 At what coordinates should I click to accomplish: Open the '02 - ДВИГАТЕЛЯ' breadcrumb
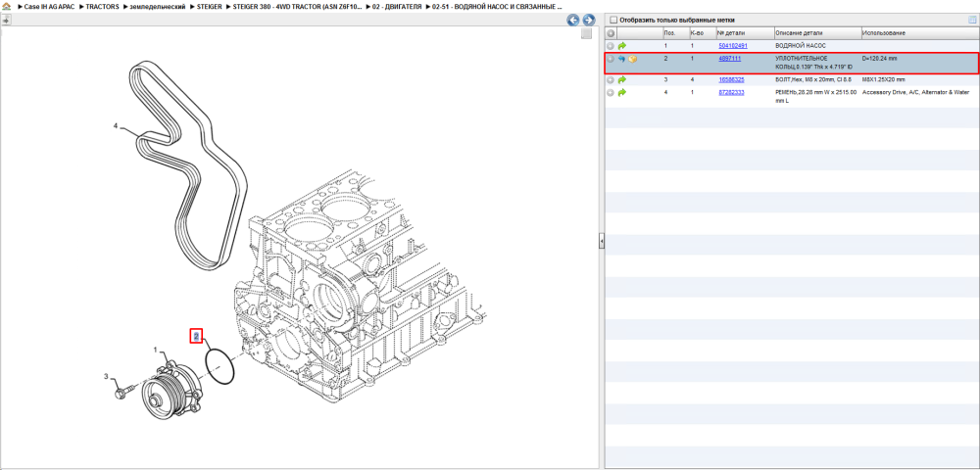pyautogui.click(x=396, y=6)
